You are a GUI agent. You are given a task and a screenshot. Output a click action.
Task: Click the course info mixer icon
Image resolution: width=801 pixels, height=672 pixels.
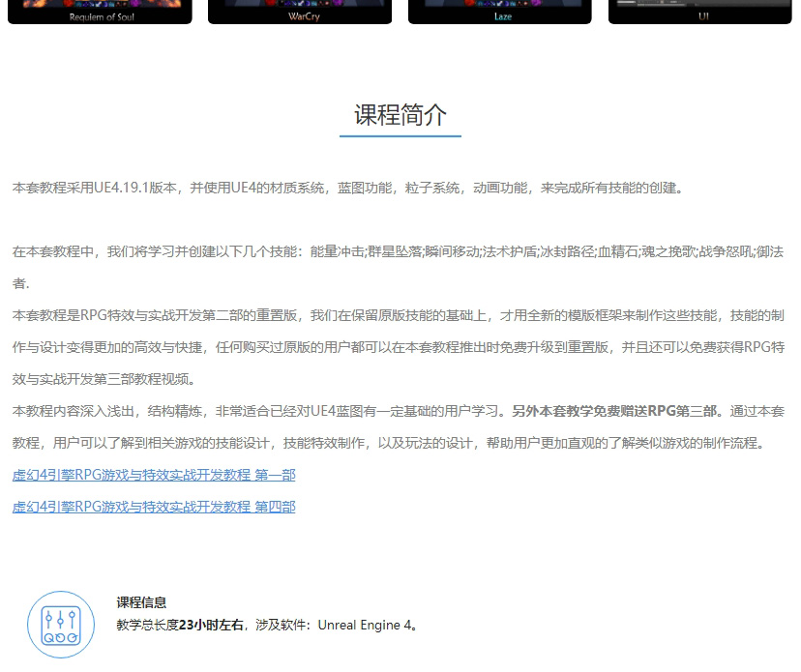61,625
